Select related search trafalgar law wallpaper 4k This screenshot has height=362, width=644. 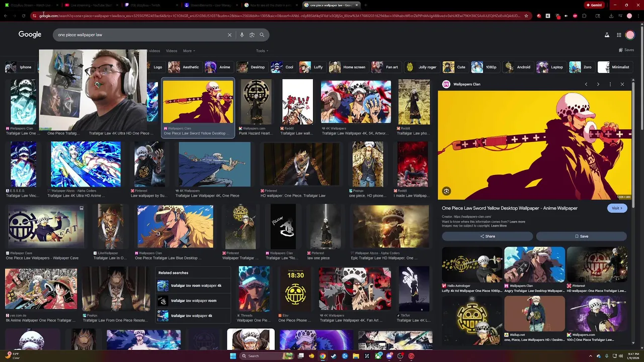pyautogui.click(x=194, y=316)
